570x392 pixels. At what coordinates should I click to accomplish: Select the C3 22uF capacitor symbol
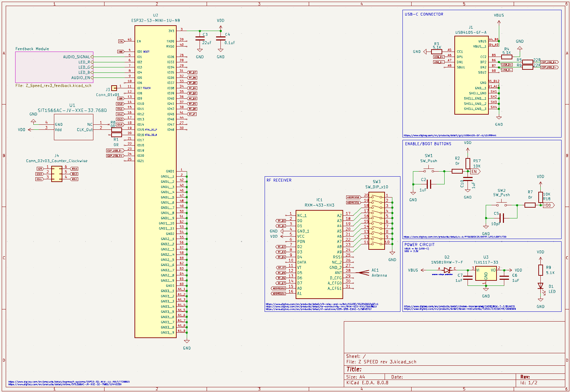click(200, 39)
